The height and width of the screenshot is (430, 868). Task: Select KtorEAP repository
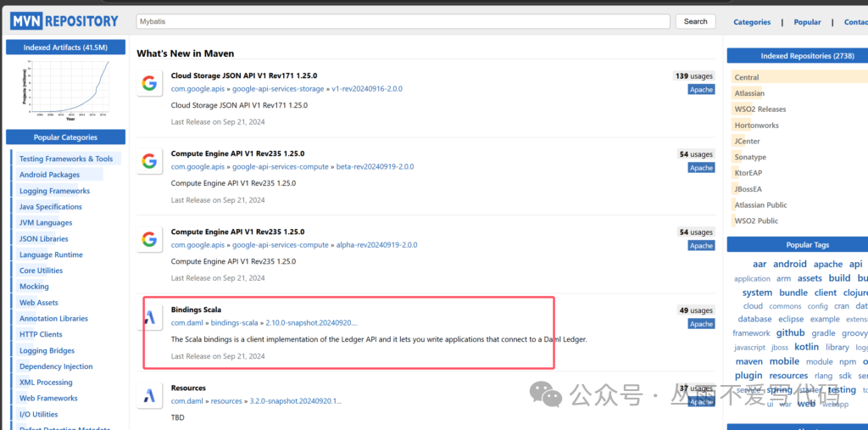coord(748,173)
